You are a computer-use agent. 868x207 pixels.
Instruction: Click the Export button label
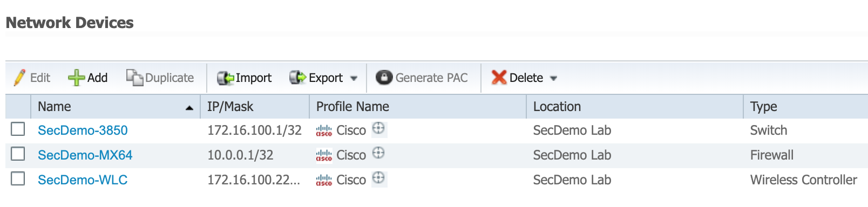pos(325,78)
